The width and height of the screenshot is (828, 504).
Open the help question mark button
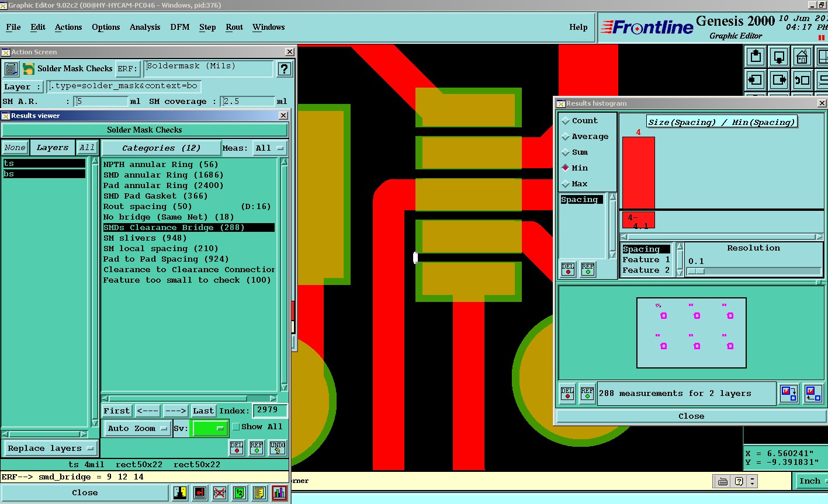(284, 69)
